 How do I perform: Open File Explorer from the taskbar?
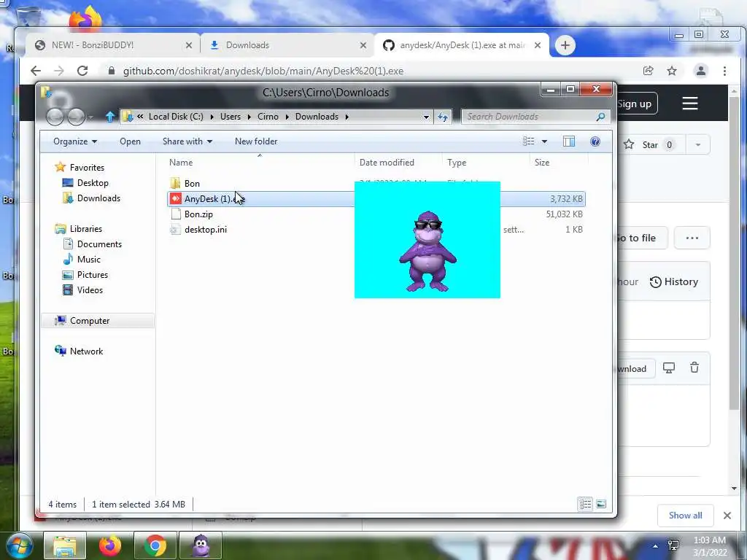tap(65, 545)
